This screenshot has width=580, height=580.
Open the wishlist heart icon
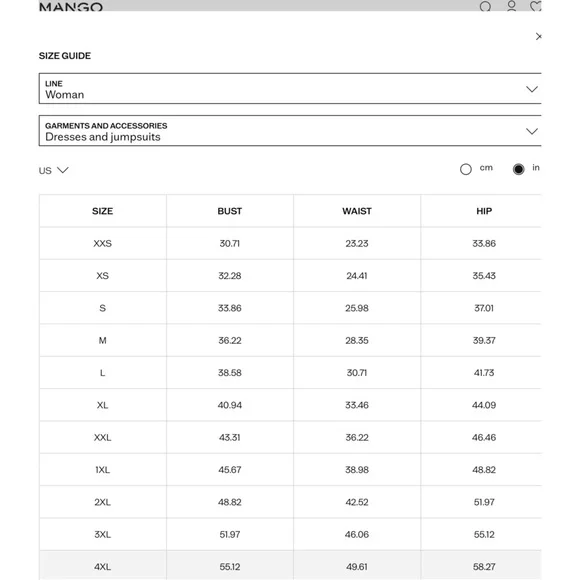(x=536, y=6)
